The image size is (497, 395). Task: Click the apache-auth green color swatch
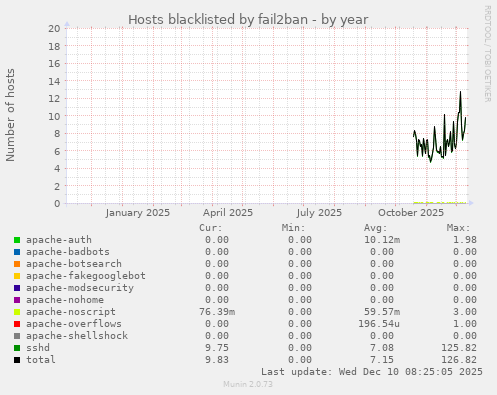click(x=17, y=240)
